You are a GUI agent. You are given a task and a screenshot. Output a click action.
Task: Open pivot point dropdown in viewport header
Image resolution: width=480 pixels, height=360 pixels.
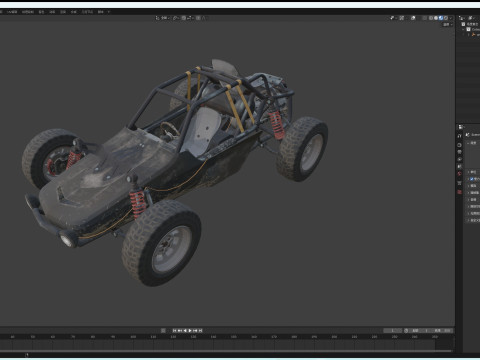pyautogui.click(x=176, y=18)
